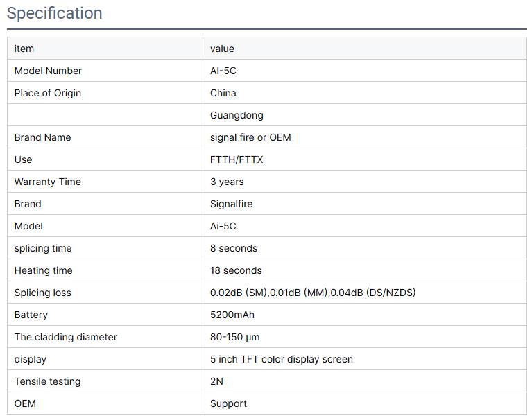Click the Heating time label

[43, 270]
